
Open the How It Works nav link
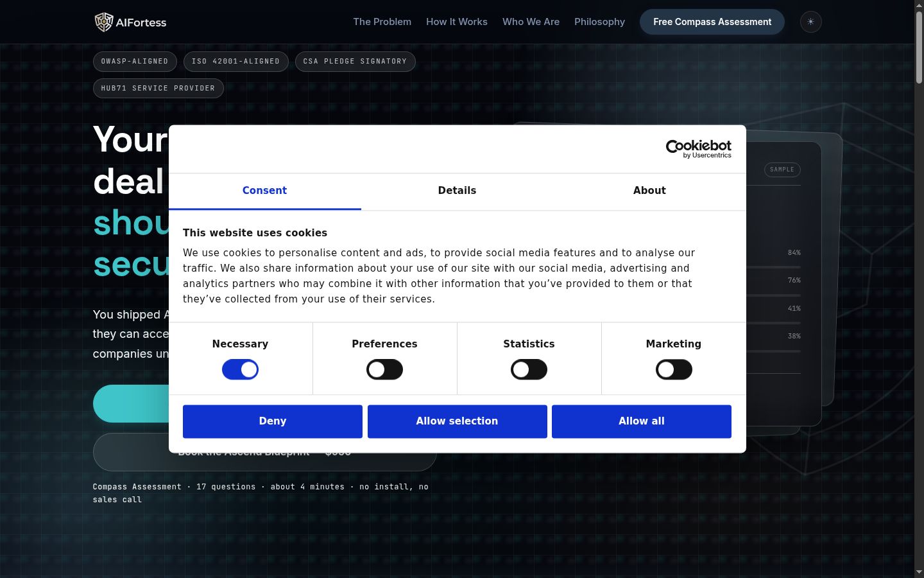click(457, 22)
